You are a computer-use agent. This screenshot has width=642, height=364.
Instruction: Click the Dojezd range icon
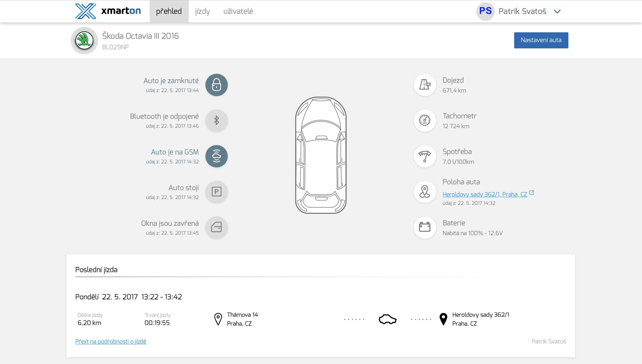click(425, 85)
